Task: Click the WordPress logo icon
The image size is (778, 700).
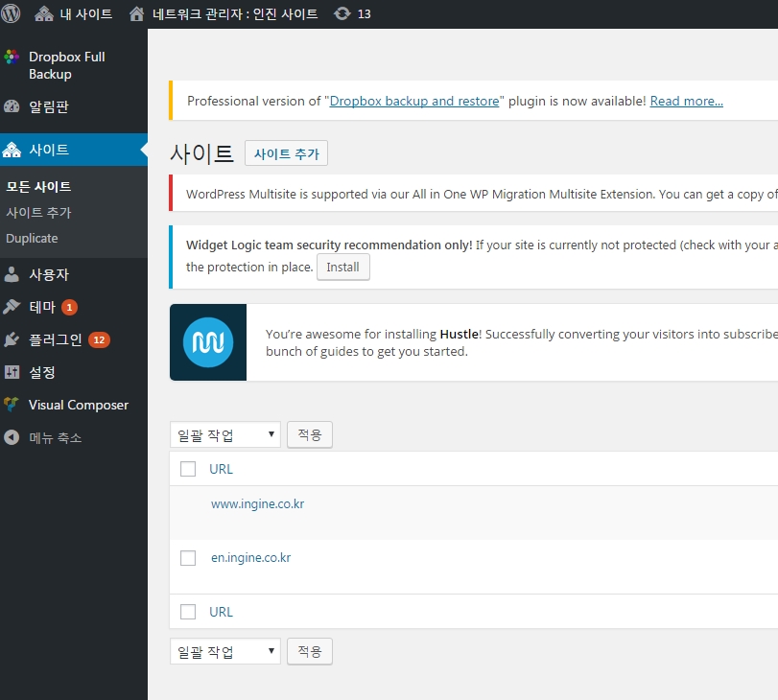Action: point(11,13)
